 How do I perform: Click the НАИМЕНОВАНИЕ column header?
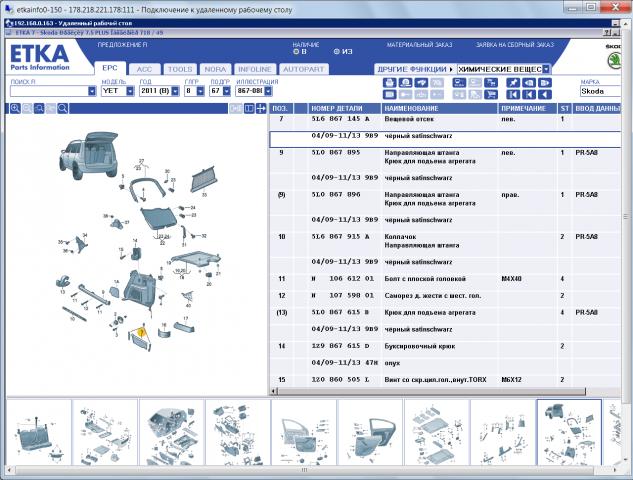click(439, 108)
